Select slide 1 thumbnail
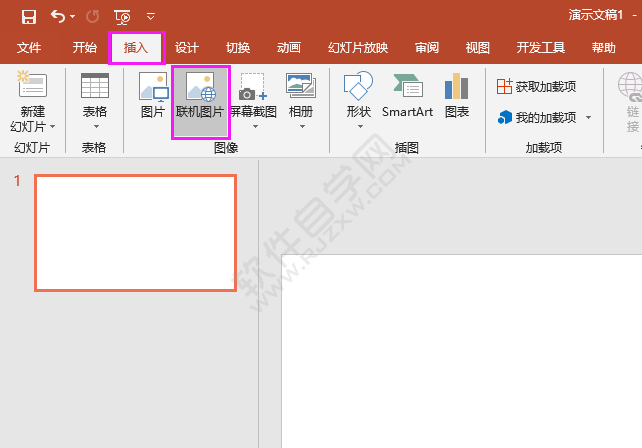642x448 pixels. click(x=136, y=233)
